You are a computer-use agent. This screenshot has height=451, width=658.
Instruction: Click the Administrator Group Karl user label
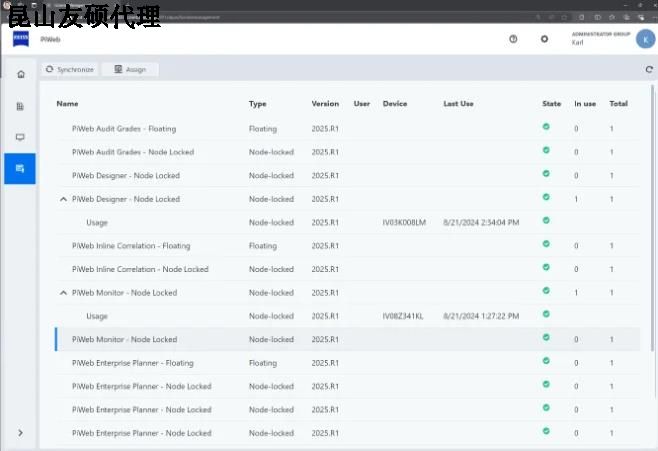(x=601, y=38)
